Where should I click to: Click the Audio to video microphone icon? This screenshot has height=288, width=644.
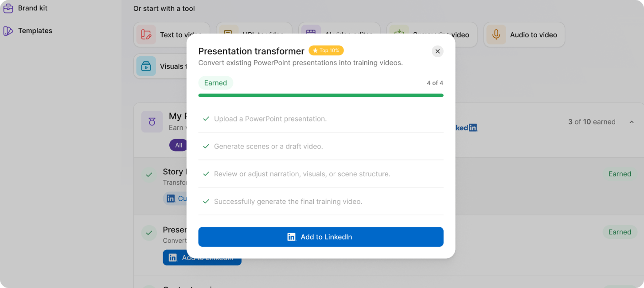[496, 35]
